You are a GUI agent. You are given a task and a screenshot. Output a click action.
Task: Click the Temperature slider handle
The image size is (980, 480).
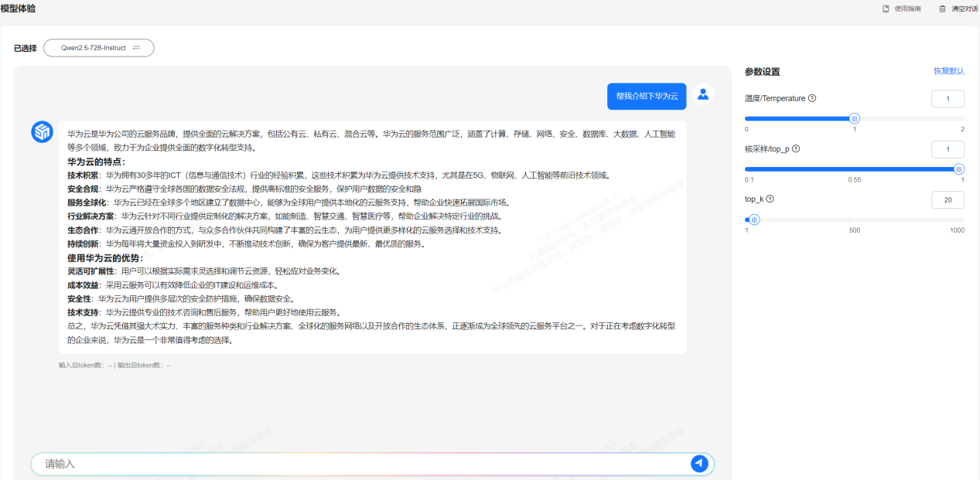tap(855, 118)
